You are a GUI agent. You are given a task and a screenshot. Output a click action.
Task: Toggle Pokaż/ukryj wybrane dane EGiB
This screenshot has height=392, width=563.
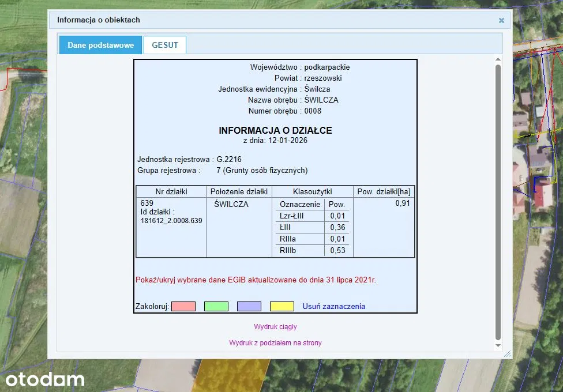(x=255, y=280)
